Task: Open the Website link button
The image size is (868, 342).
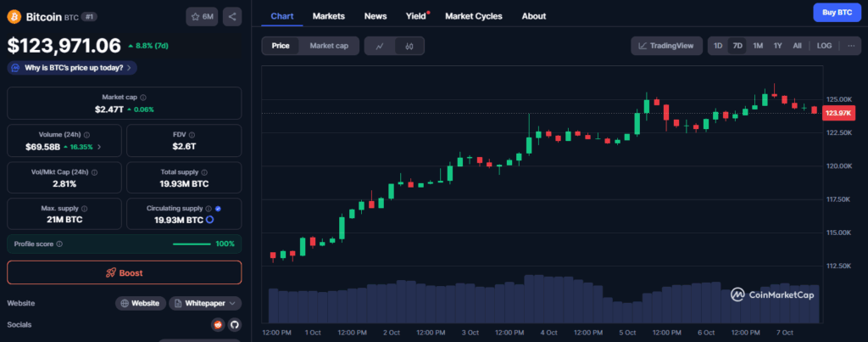Action: (141, 303)
